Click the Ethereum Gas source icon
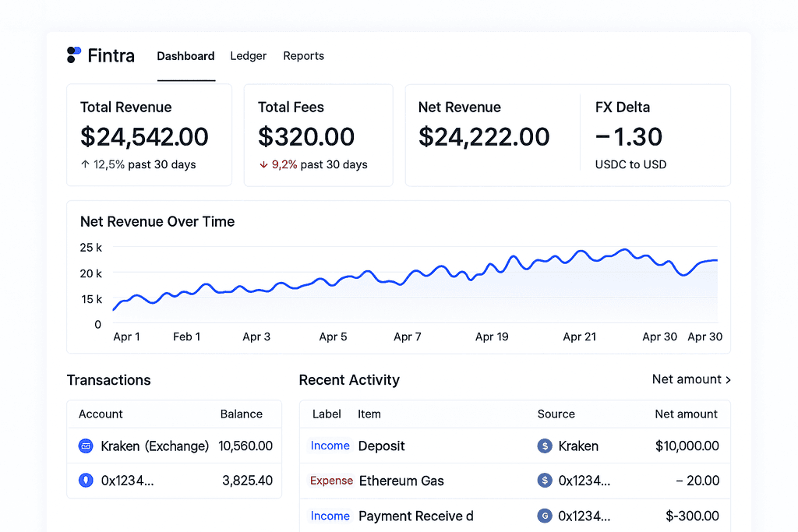This screenshot has width=798, height=532. click(x=545, y=480)
